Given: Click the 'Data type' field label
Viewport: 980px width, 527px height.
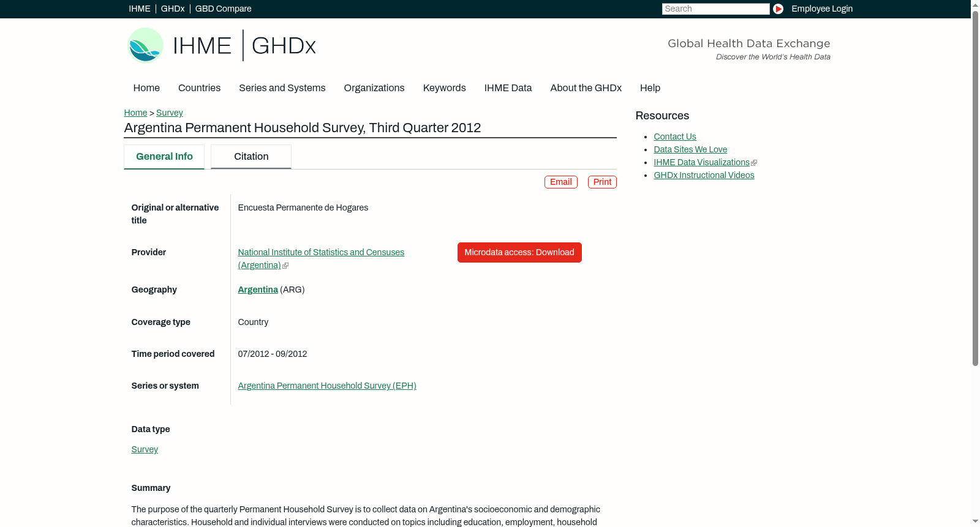Looking at the screenshot, I should [x=151, y=430].
